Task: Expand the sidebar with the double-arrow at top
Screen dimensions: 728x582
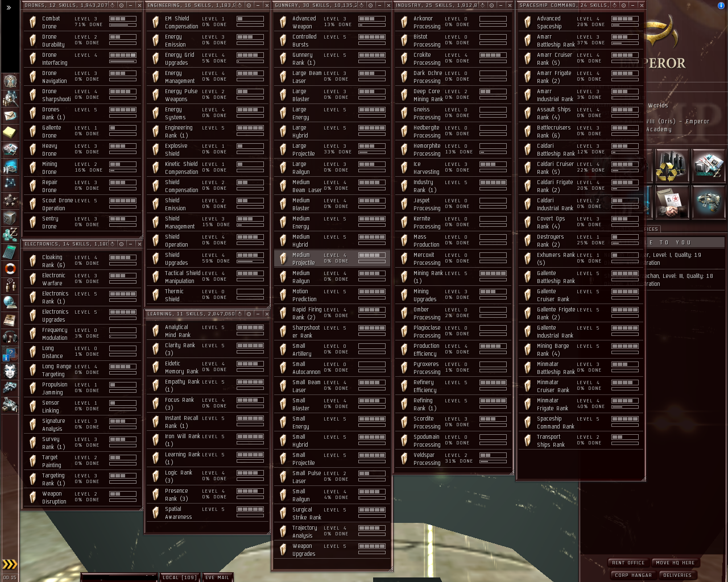Action: click(x=9, y=8)
